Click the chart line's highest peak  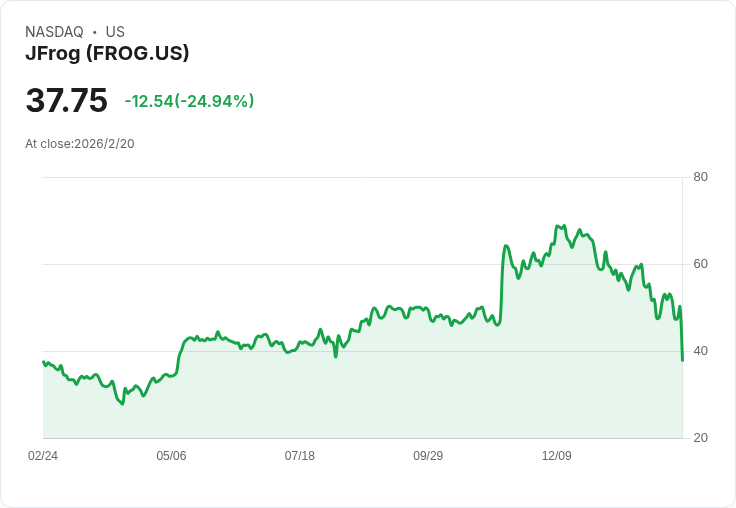564,226
